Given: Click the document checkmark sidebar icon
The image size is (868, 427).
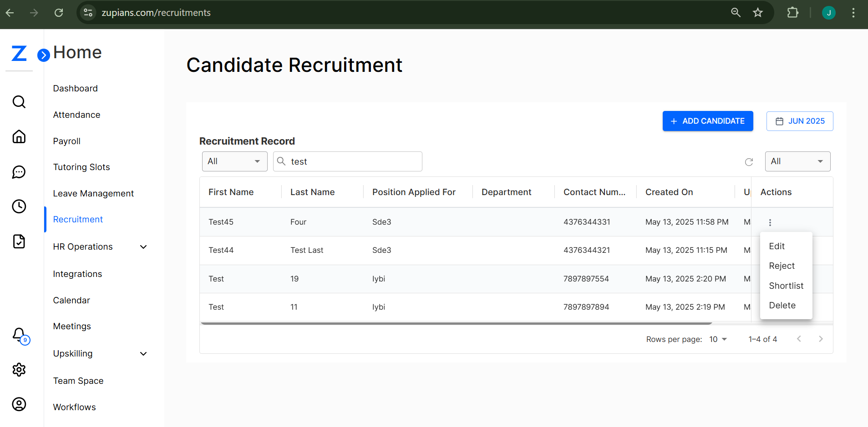Looking at the screenshot, I should pyautogui.click(x=19, y=241).
